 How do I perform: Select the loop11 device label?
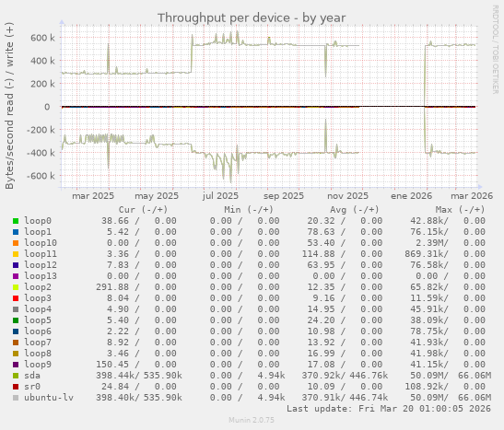pyautogui.click(x=41, y=254)
